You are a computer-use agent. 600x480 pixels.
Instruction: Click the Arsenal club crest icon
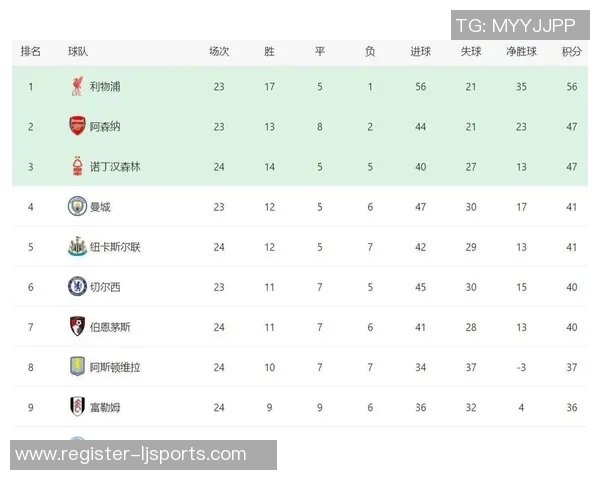pyautogui.click(x=77, y=127)
